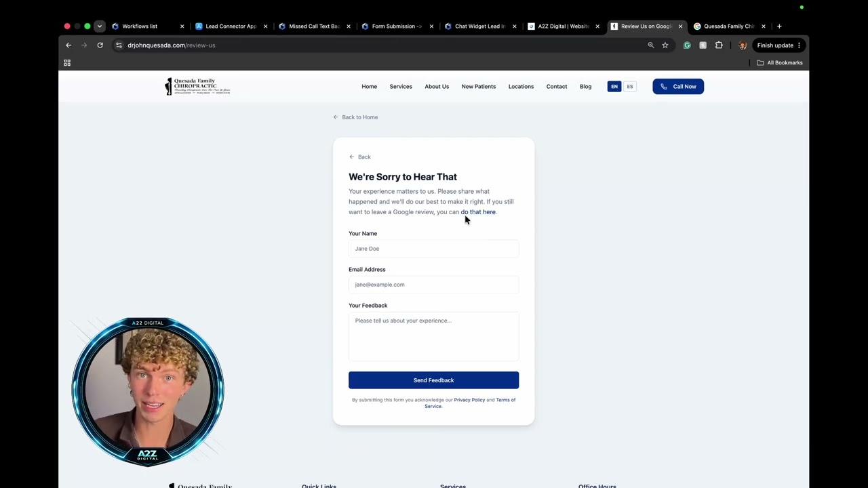
Task: Follow the 'do that here' Google review link
Action: coord(478,212)
